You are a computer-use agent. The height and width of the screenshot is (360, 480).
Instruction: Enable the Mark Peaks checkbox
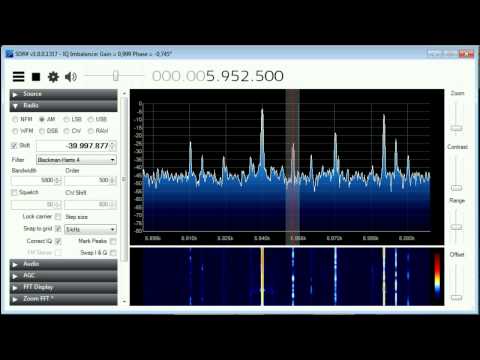pyautogui.click(x=113, y=241)
